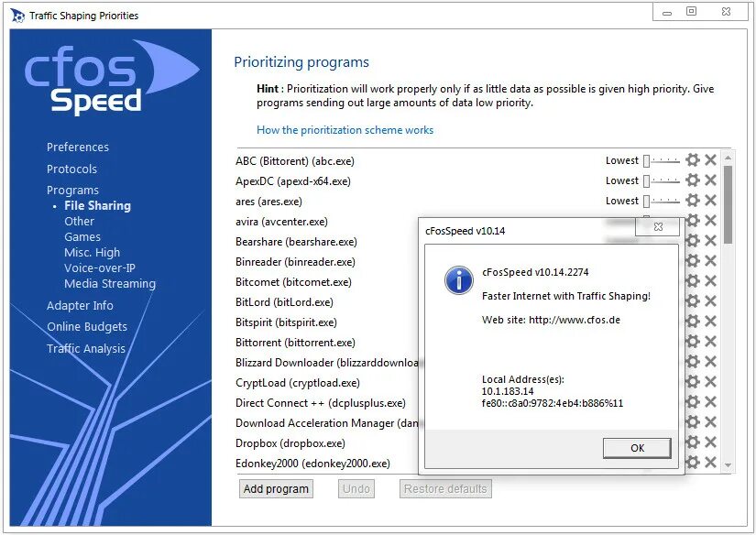The height and width of the screenshot is (535, 756).
Task: Open gear settings for avira (avcenter.exe)
Action: pos(693,221)
